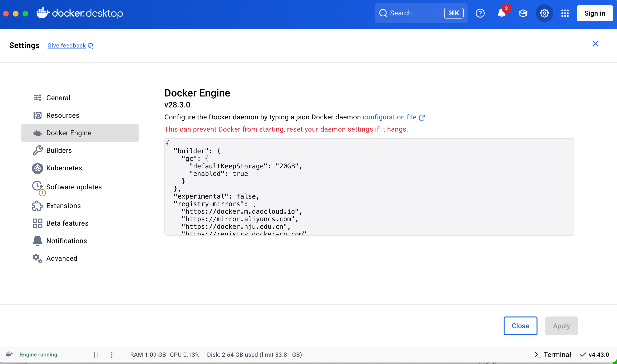617x364 pixels.
Task: Click the Disk: 2.64 GB used entry
Action: pyautogui.click(x=254, y=355)
